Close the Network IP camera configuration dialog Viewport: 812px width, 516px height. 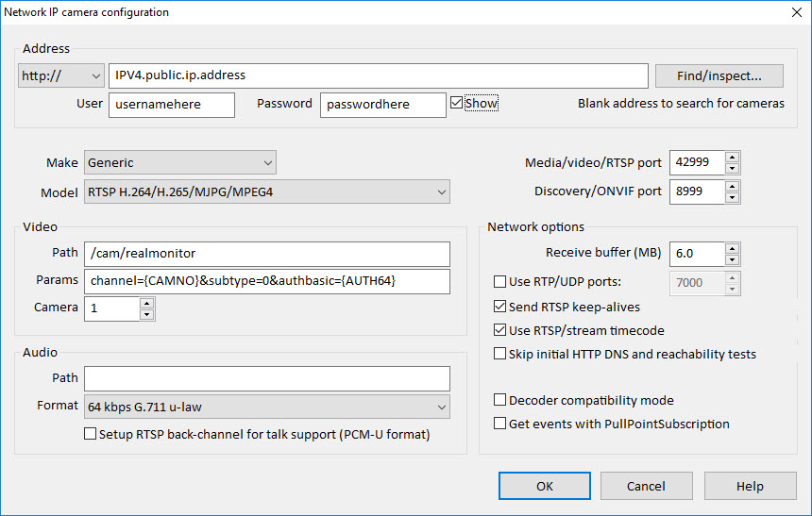[797, 12]
